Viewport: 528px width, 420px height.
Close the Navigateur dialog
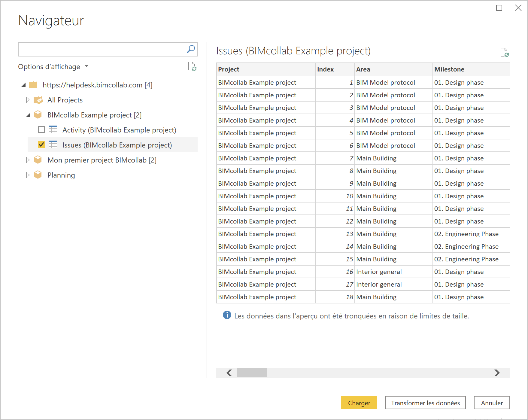point(518,8)
